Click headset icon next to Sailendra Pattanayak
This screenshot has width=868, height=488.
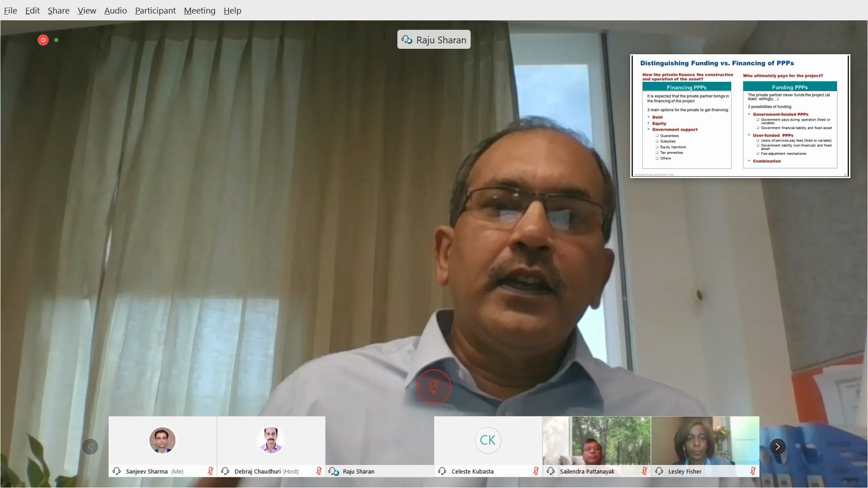click(x=551, y=471)
